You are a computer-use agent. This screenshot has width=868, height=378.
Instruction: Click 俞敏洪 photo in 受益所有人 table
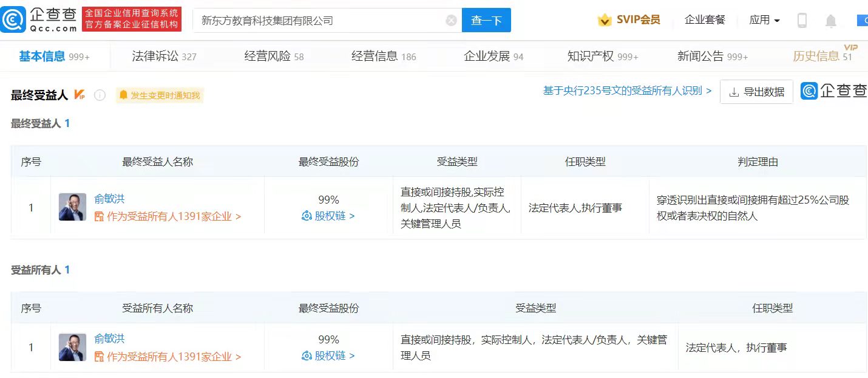tap(72, 347)
